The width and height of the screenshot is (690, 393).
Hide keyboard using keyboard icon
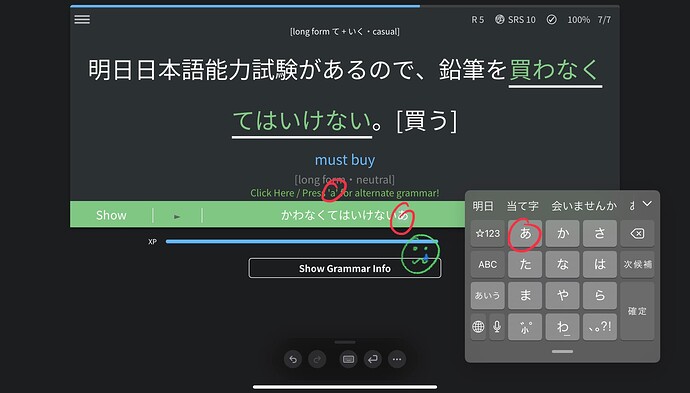point(349,359)
